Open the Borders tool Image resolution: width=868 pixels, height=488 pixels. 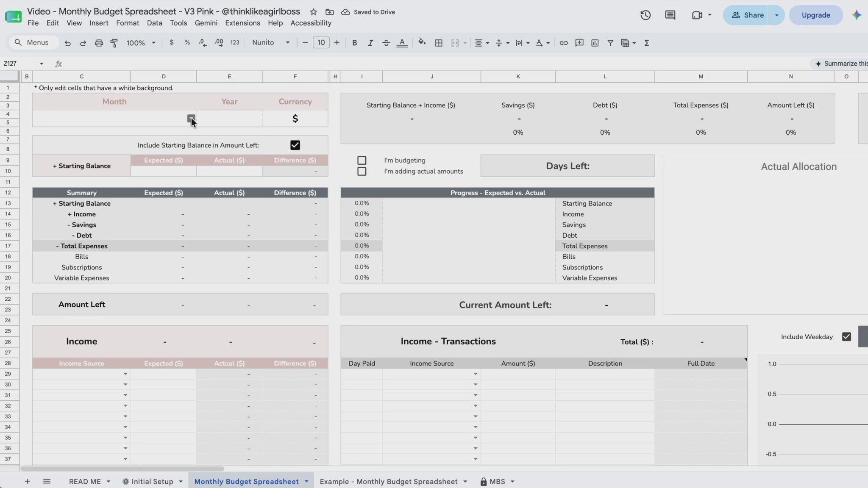(x=439, y=43)
